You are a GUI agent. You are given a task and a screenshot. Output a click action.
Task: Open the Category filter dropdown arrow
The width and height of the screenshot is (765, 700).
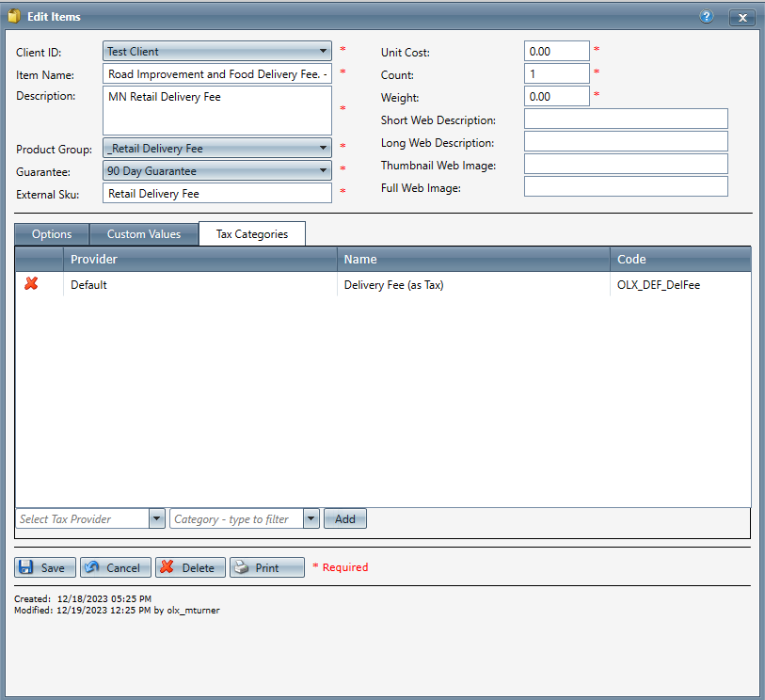[311, 518]
